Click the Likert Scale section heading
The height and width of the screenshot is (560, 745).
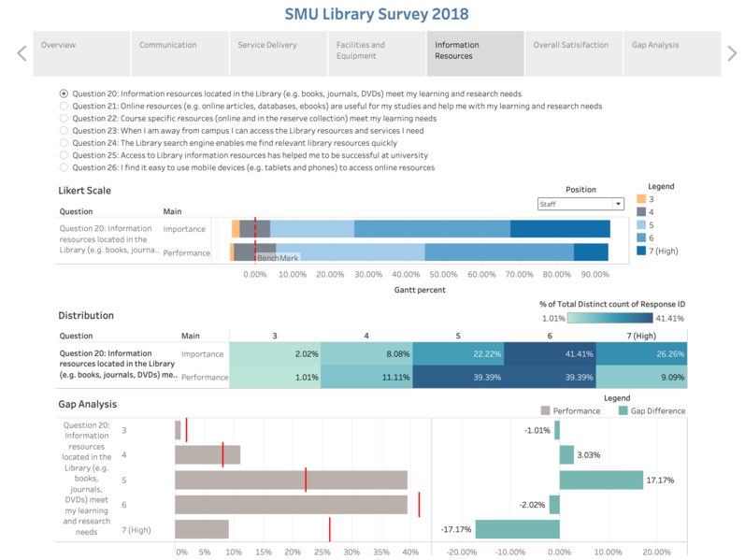pyautogui.click(x=84, y=191)
